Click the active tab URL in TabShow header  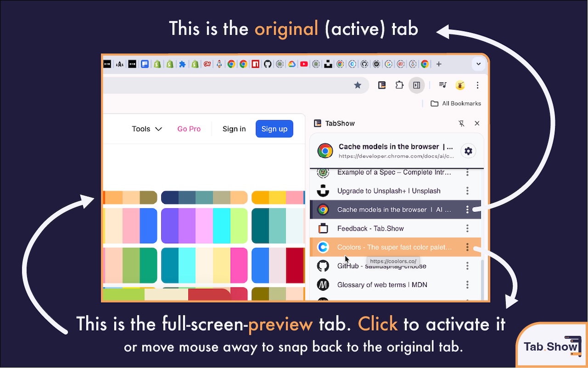coord(396,156)
